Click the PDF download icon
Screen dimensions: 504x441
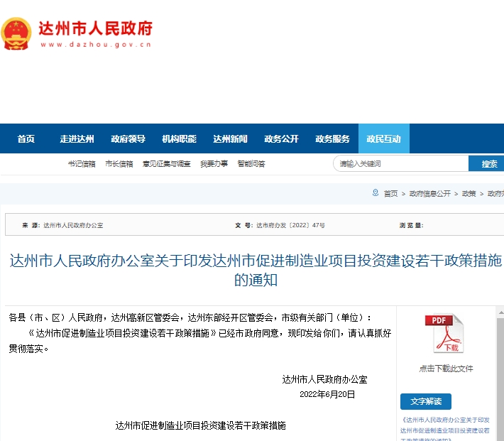point(444,334)
